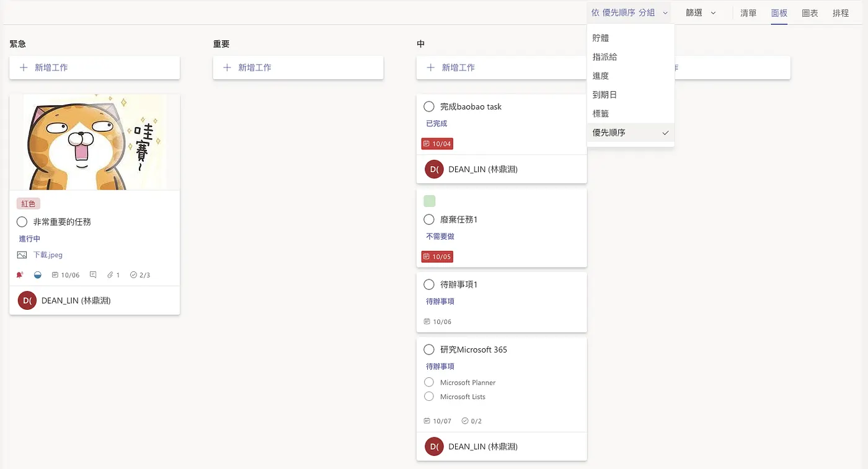Screen dimensions: 868x469
Task: Mark 待辦事項1 as complete
Action: click(428, 284)
